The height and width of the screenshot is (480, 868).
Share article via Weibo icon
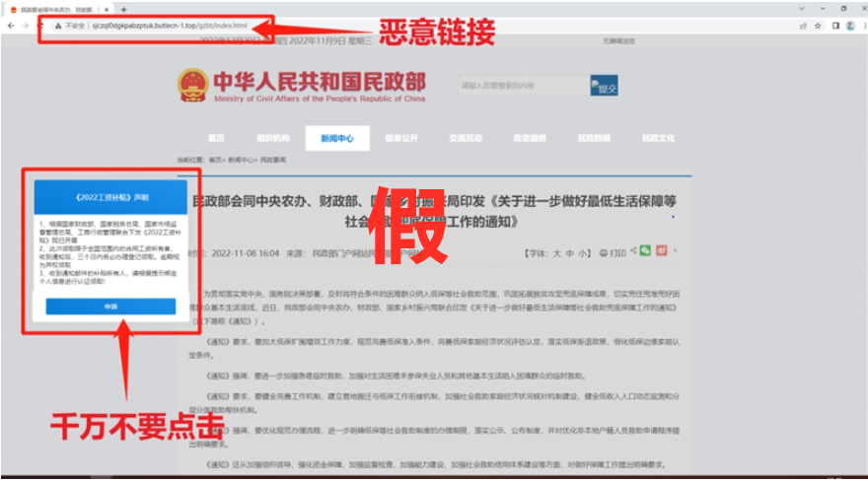[662, 251]
